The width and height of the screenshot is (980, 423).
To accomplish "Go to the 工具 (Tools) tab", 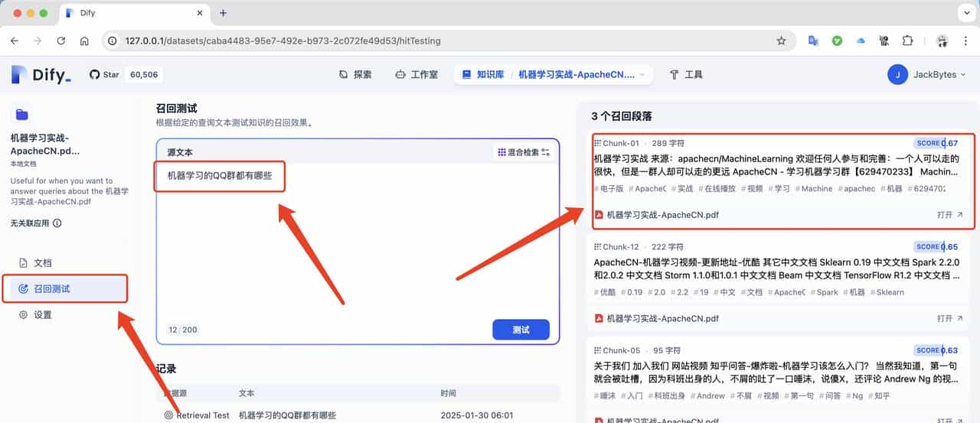I will pyautogui.click(x=686, y=74).
